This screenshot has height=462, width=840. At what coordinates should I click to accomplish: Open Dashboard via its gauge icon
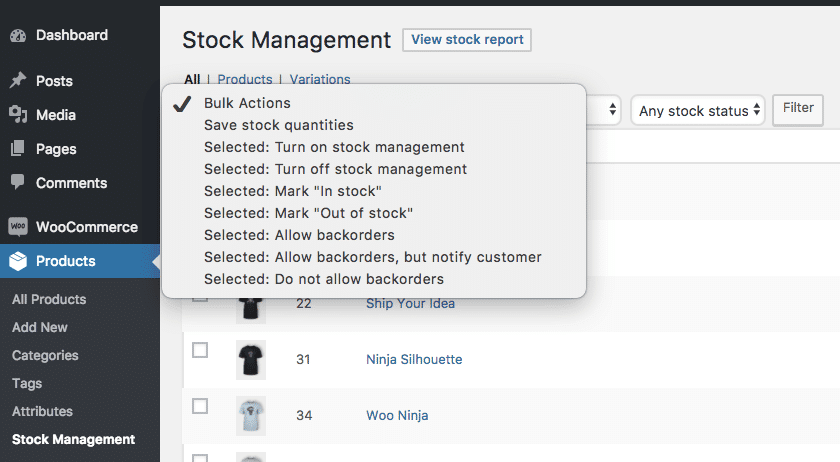(x=18, y=35)
